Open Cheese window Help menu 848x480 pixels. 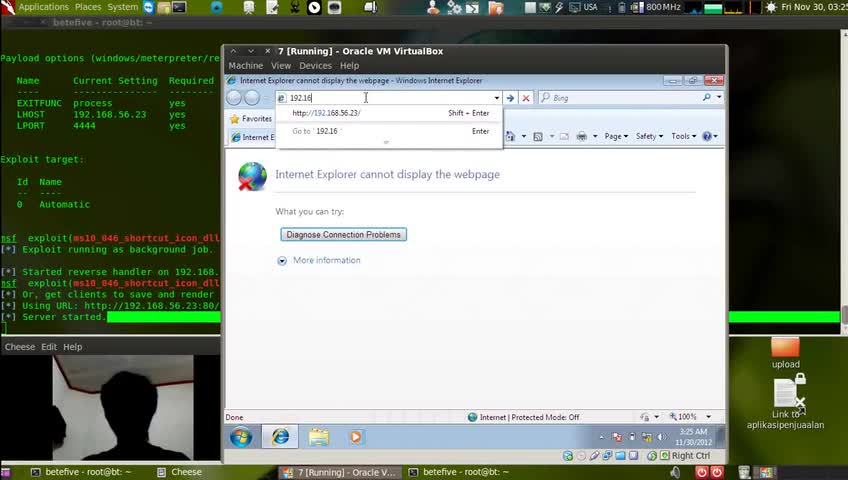pos(72,347)
